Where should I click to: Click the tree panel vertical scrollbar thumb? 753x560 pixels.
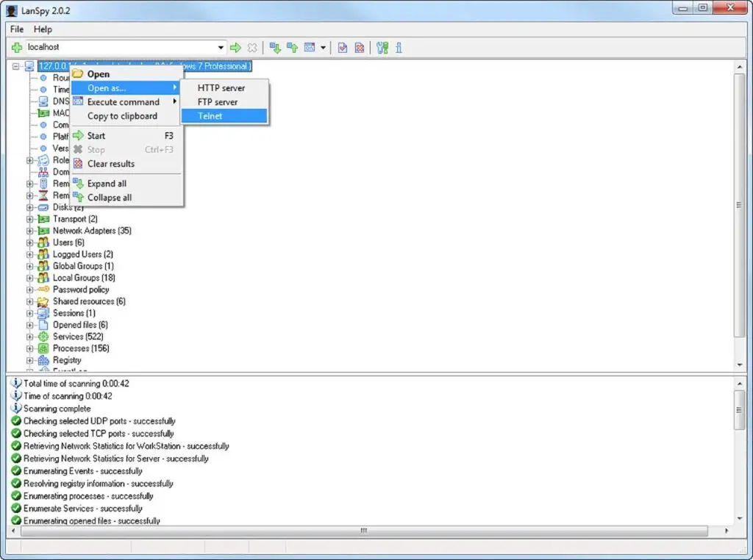click(x=739, y=205)
